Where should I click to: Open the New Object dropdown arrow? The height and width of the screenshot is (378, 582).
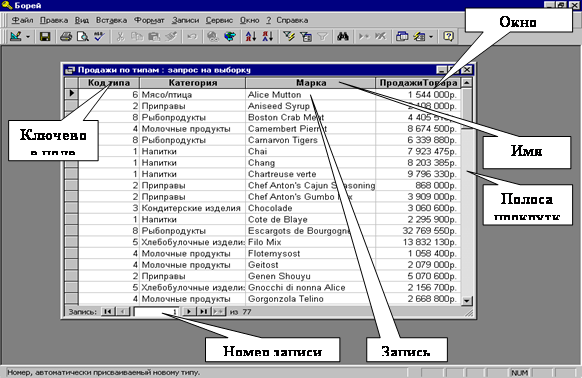pyautogui.click(x=431, y=37)
